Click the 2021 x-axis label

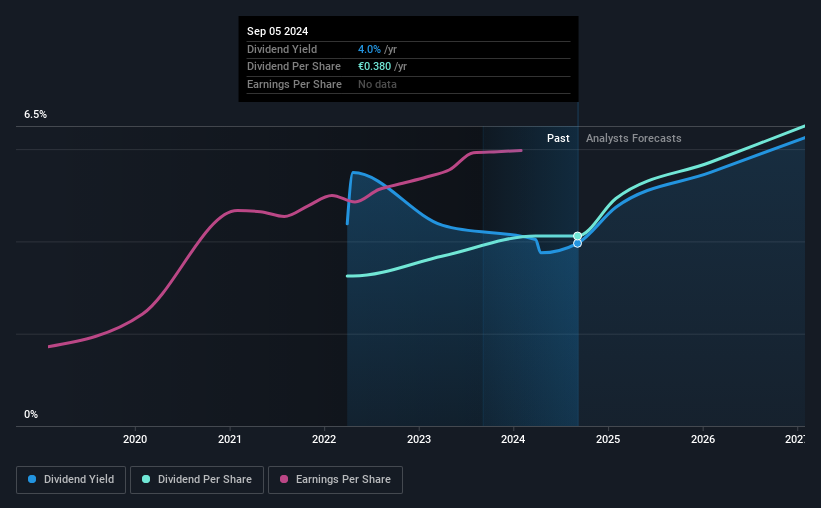229,439
